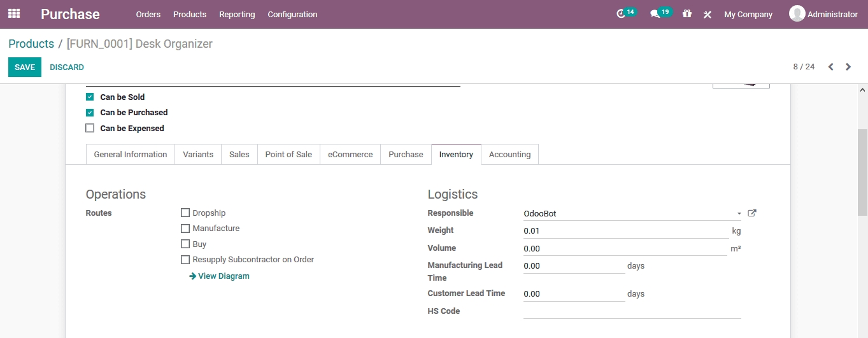Enable the Manufacture route checkbox

tap(185, 229)
